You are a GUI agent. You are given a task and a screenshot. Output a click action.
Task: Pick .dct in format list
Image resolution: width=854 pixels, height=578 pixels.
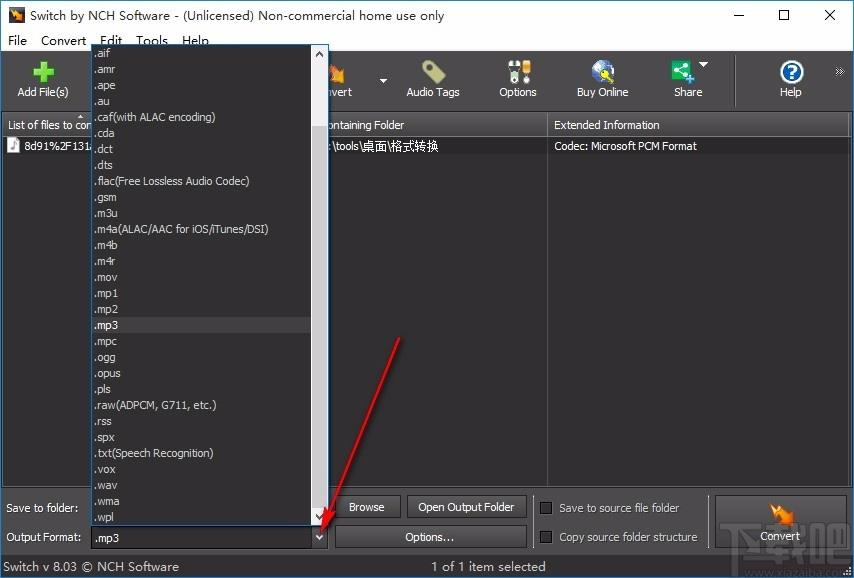pyautogui.click(x=200, y=149)
